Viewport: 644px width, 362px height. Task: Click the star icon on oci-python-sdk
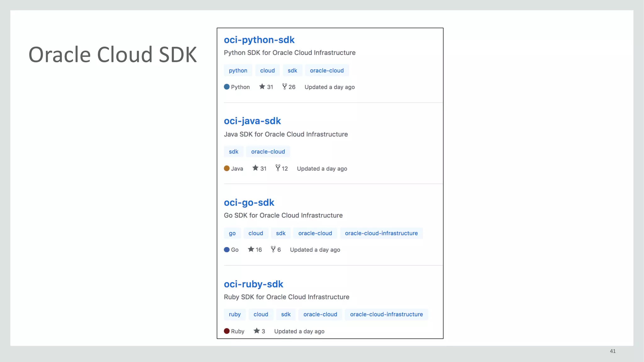pyautogui.click(x=262, y=86)
